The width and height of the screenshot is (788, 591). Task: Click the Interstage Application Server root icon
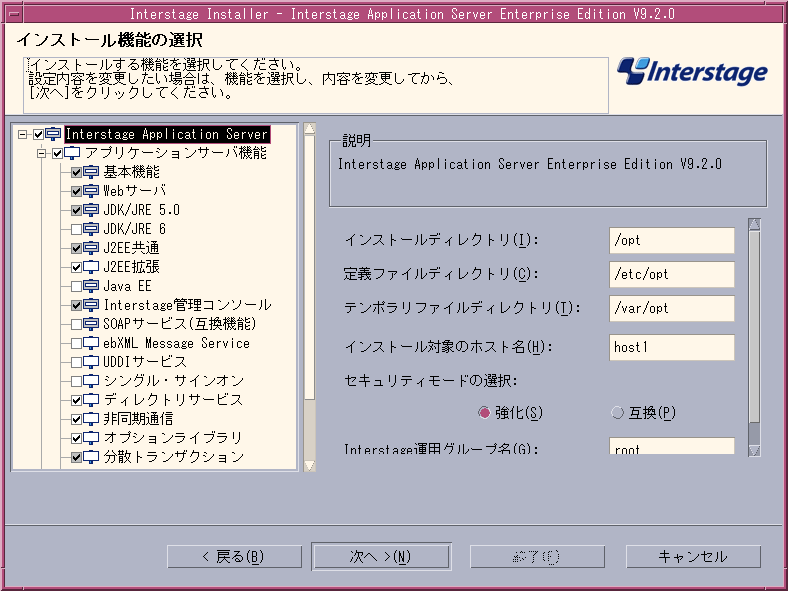53,134
